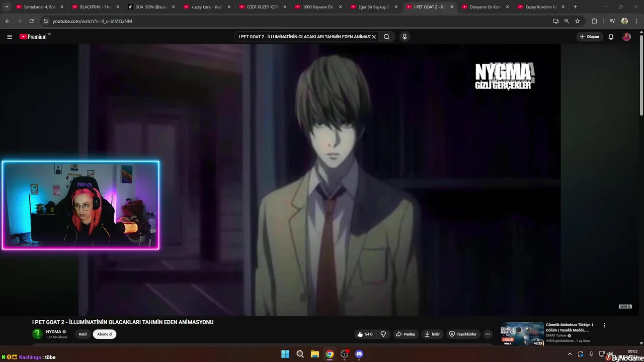Reload the page with refresh icon
Viewport: 644px width, 362px height.
[31, 21]
